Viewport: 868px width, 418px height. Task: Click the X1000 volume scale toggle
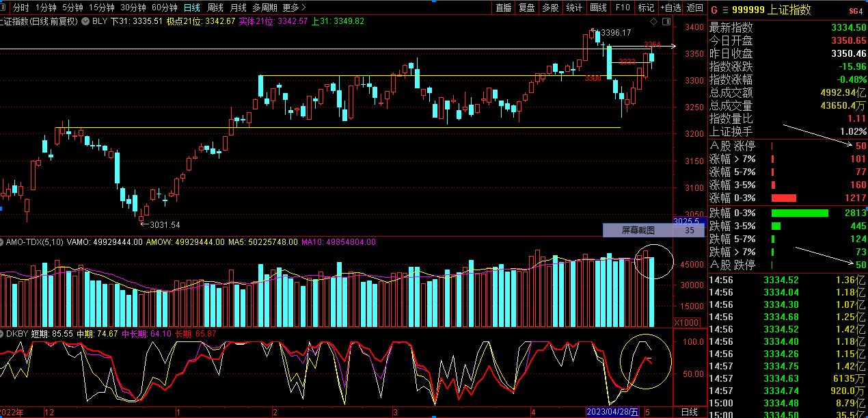(686, 323)
